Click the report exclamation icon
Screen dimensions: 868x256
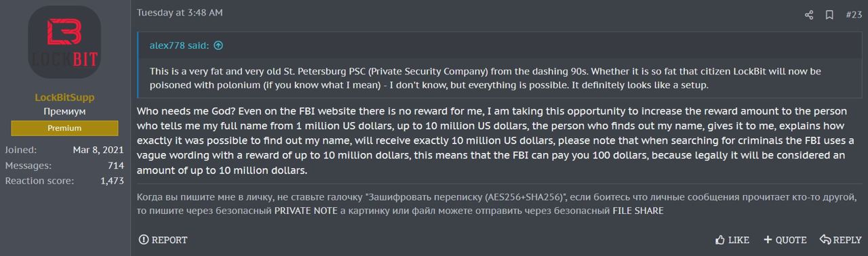(143, 240)
